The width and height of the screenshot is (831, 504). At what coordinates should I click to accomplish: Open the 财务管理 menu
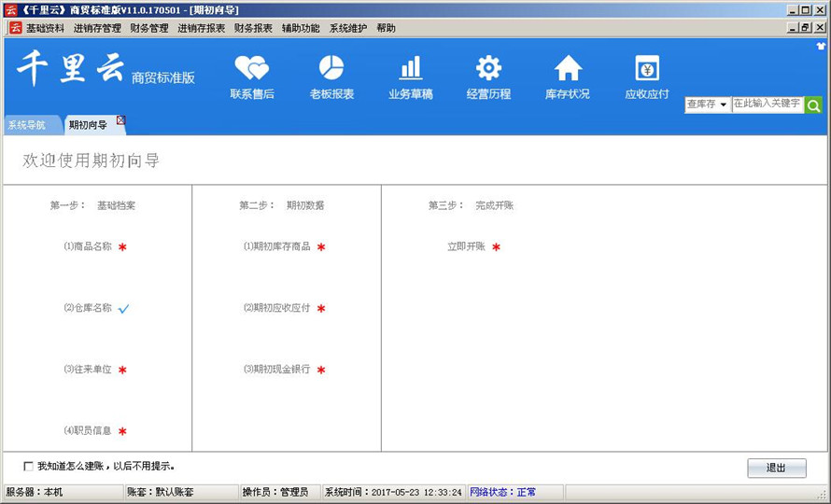149,28
